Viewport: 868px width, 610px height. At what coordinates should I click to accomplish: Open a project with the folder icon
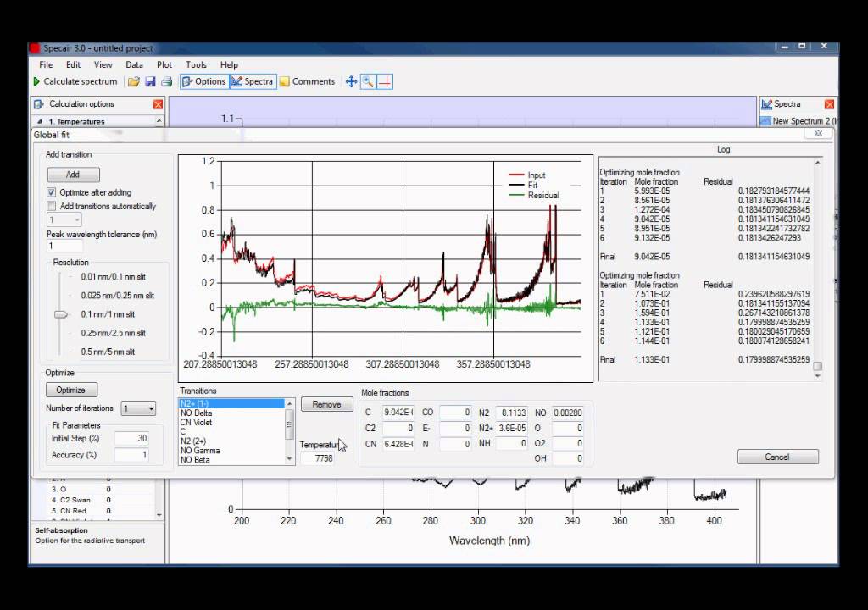click(x=133, y=82)
